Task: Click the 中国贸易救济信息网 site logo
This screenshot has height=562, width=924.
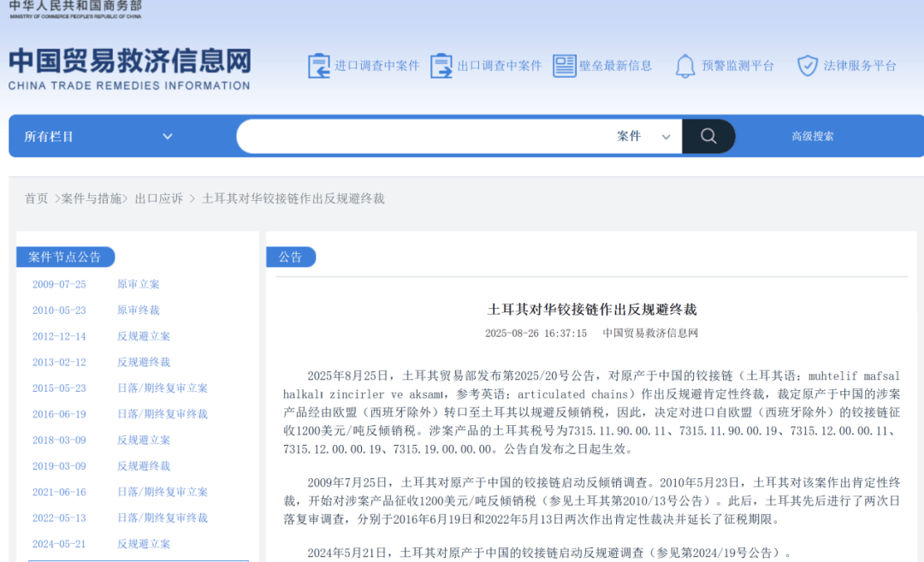Action: [x=128, y=64]
